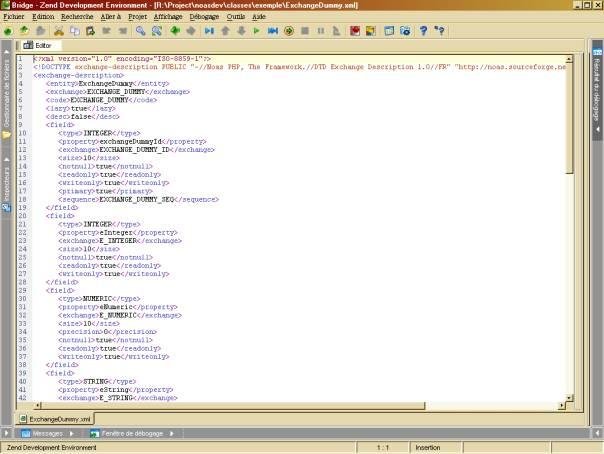
Task: Click the 1 : 1 cursor position indicator
Action: (x=383, y=447)
